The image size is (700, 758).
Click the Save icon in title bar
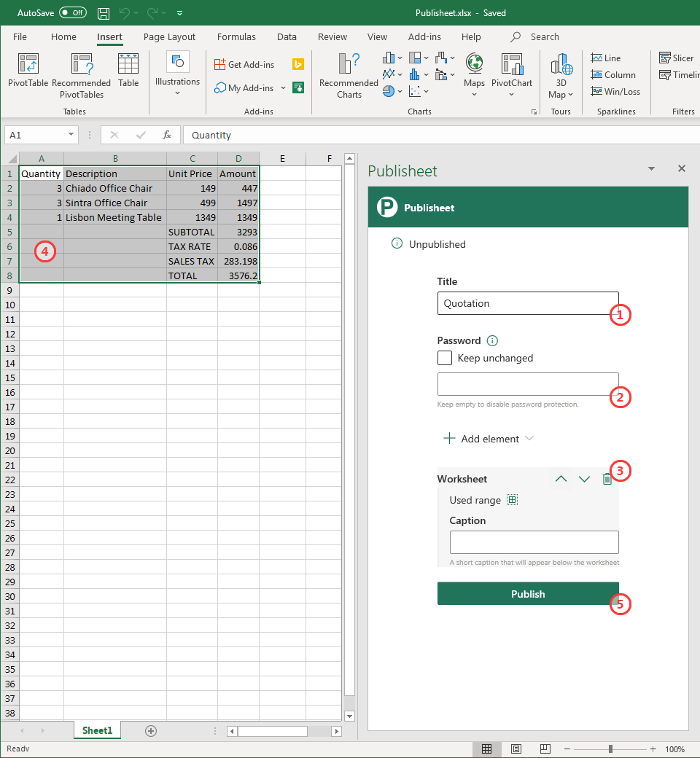pos(103,13)
